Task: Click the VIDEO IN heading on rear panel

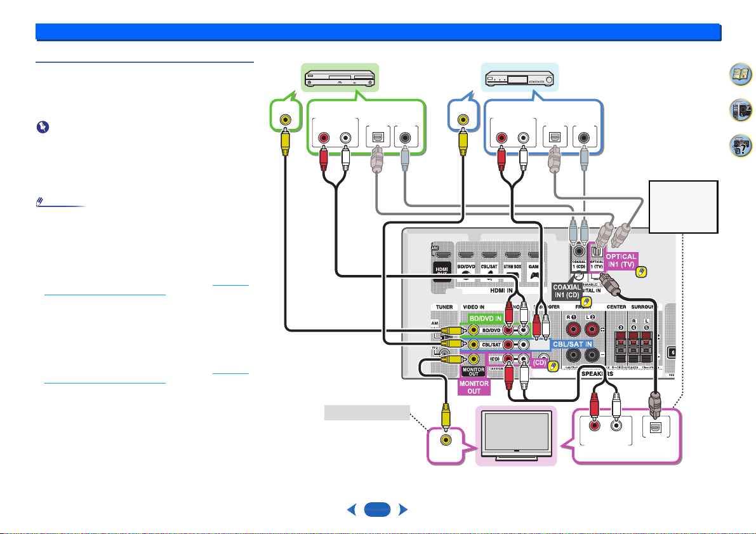Action: (474, 307)
